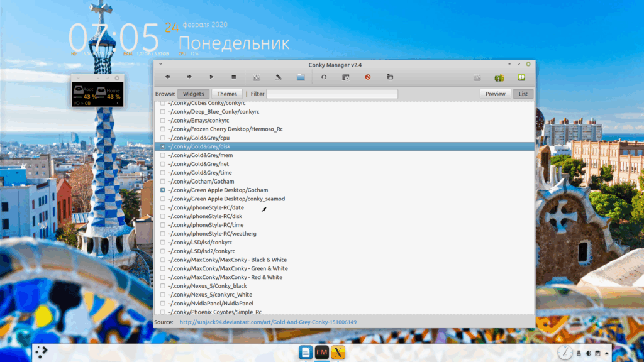Select ~/.conky/Nexus_5/conkyrc_White row
Screen dimensions: 644x362
click(x=344, y=295)
